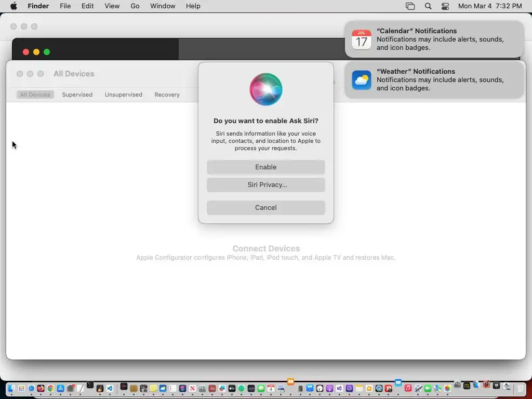
Task: Open Siri Privacy information
Action: 265,184
